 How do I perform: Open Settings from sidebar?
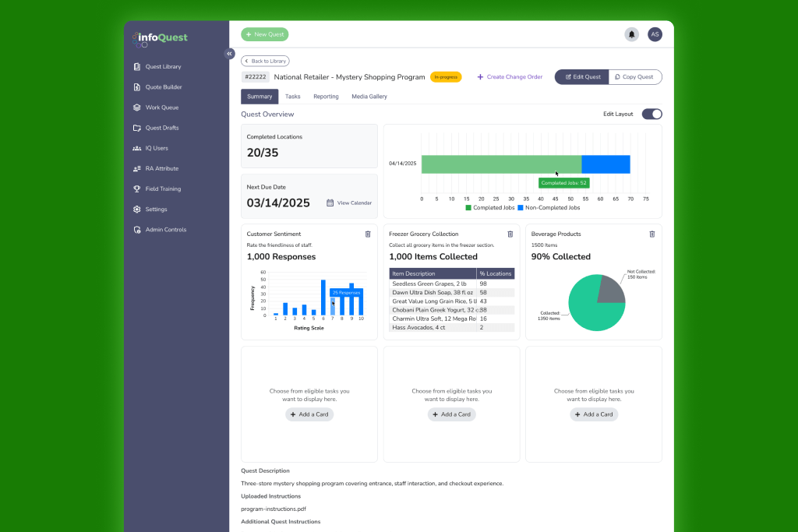[x=150, y=209]
